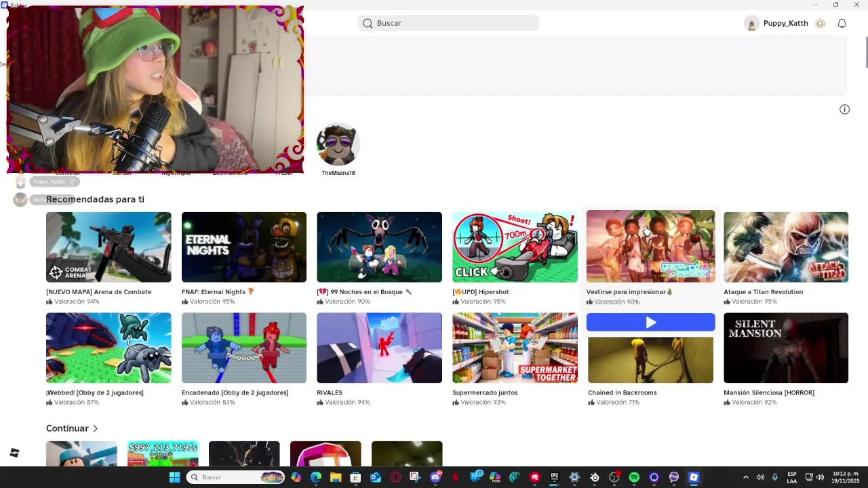
Task: Open FNAF: Eternal Nights thumbnail
Action: tap(244, 247)
